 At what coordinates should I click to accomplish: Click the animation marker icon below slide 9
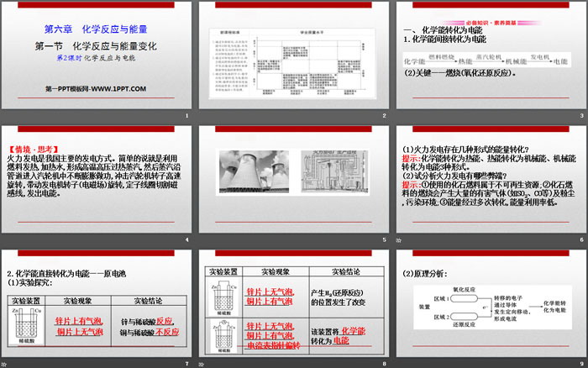click(398, 363)
